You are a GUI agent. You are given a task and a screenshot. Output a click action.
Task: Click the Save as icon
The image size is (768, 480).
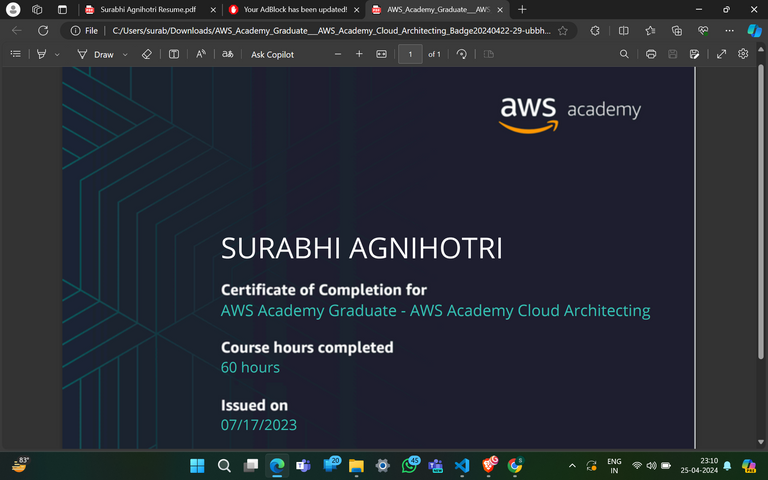(694, 54)
